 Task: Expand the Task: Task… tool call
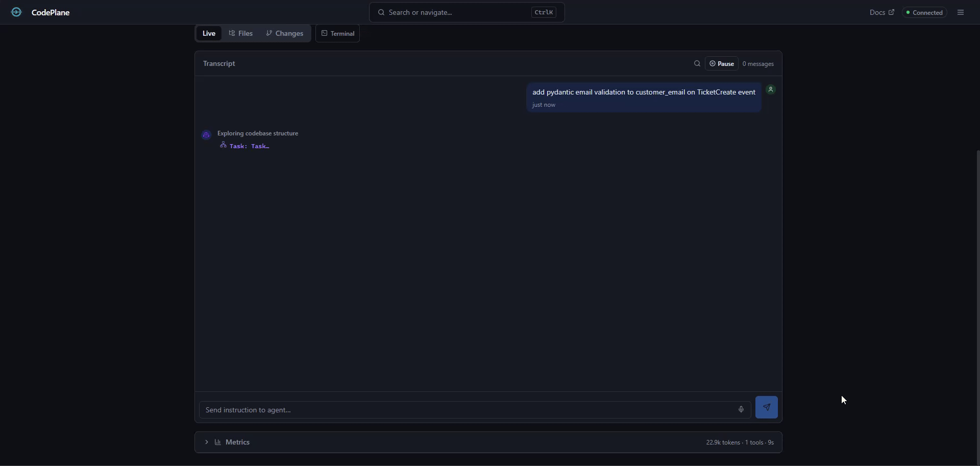click(249, 146)
